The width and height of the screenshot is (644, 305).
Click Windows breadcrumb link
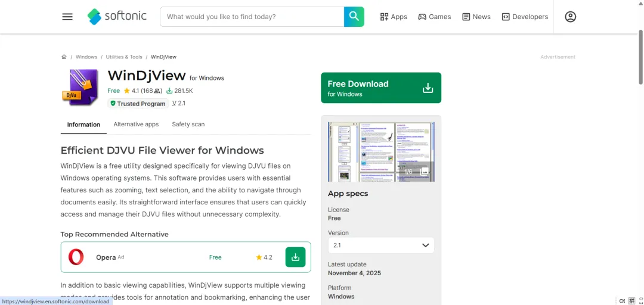[x=86, y=57]
